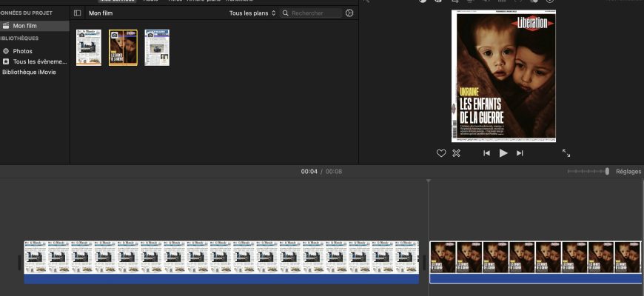
Task: Click into the Rechercher search field
Action: (x=311, y=13)
